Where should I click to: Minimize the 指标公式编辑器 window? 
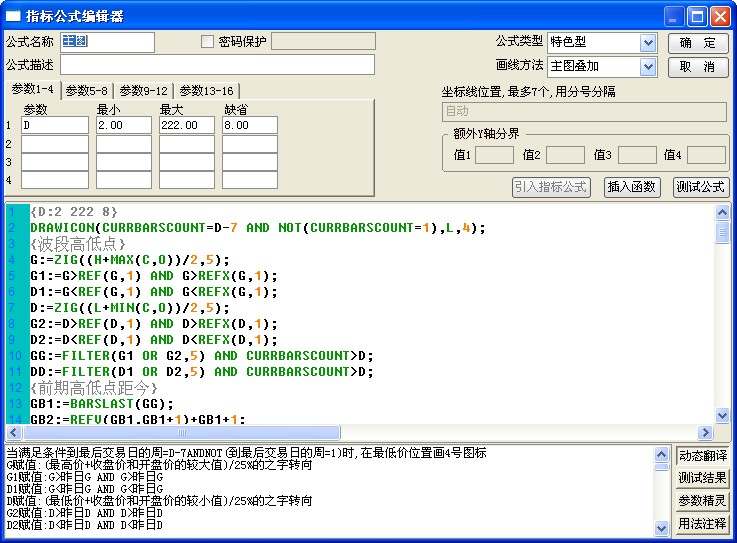674,17
